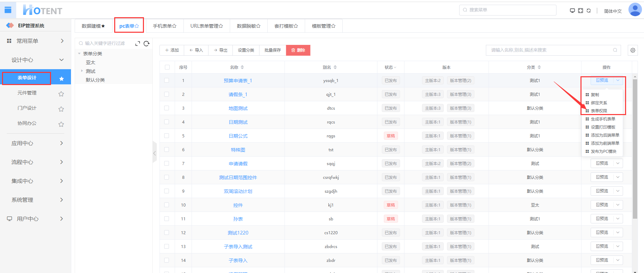
Task: Switch to the 手机表单 tab
Action: point(165,26)
